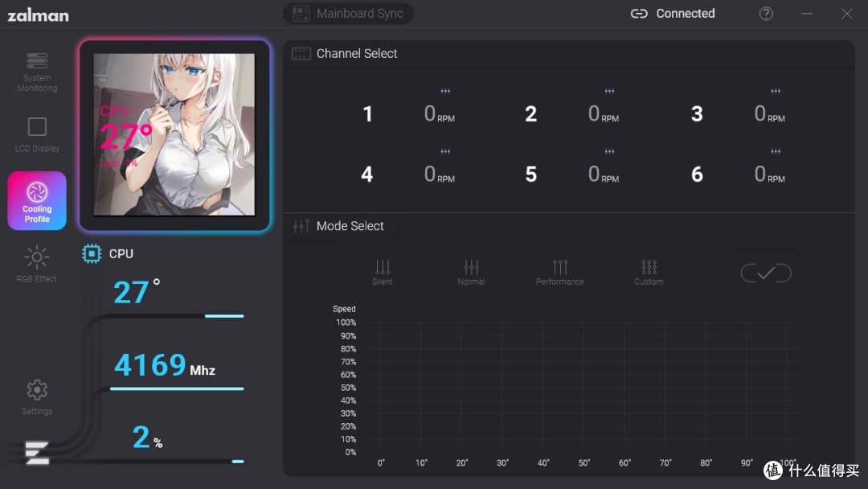Select fan channel 2
Image resolution: width=868 pixels, height=489 pixels.
coord(531,114)
